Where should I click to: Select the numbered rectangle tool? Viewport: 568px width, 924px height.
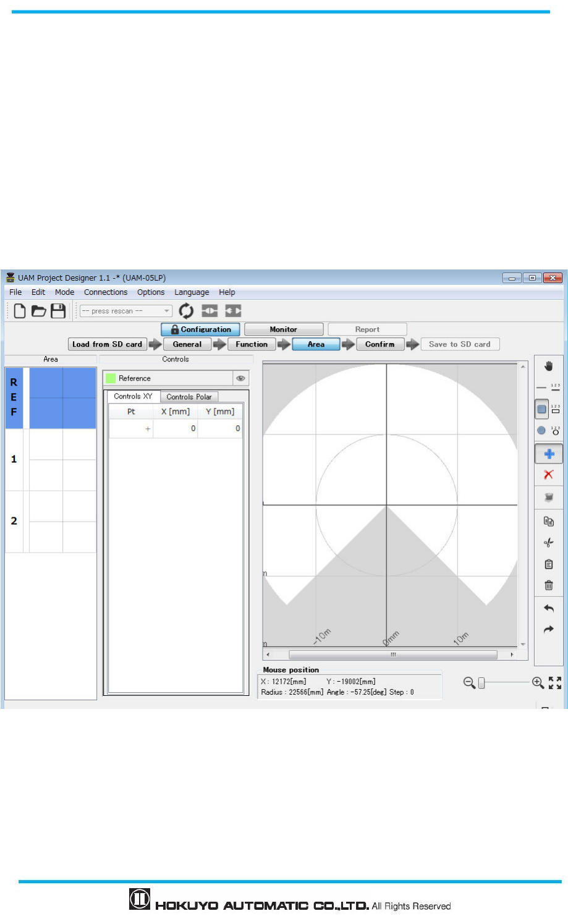[555, 409]
